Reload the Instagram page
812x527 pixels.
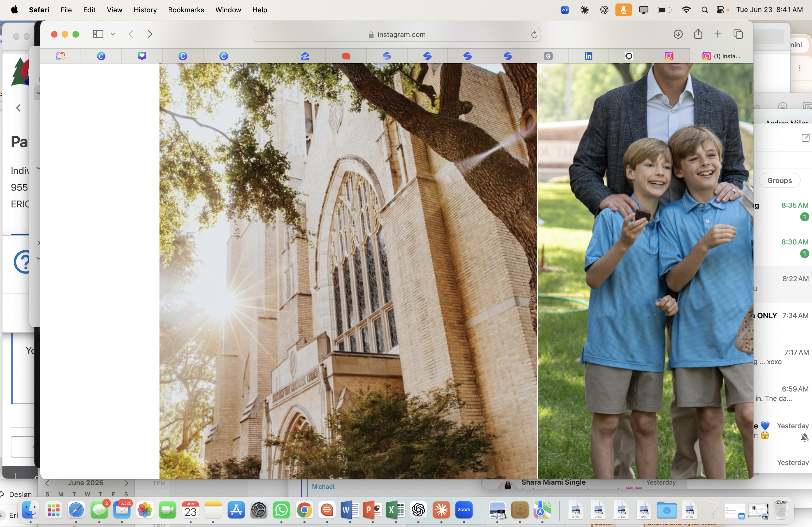534,34
